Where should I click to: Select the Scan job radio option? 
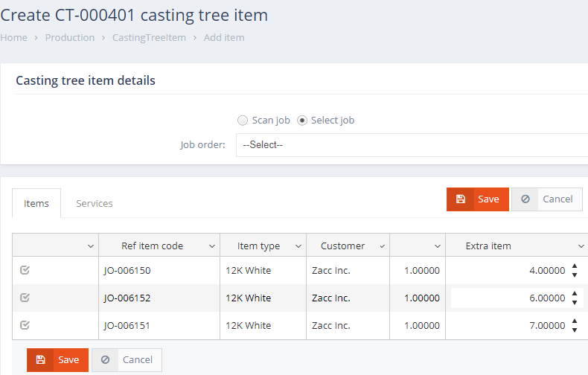point(243,121)
